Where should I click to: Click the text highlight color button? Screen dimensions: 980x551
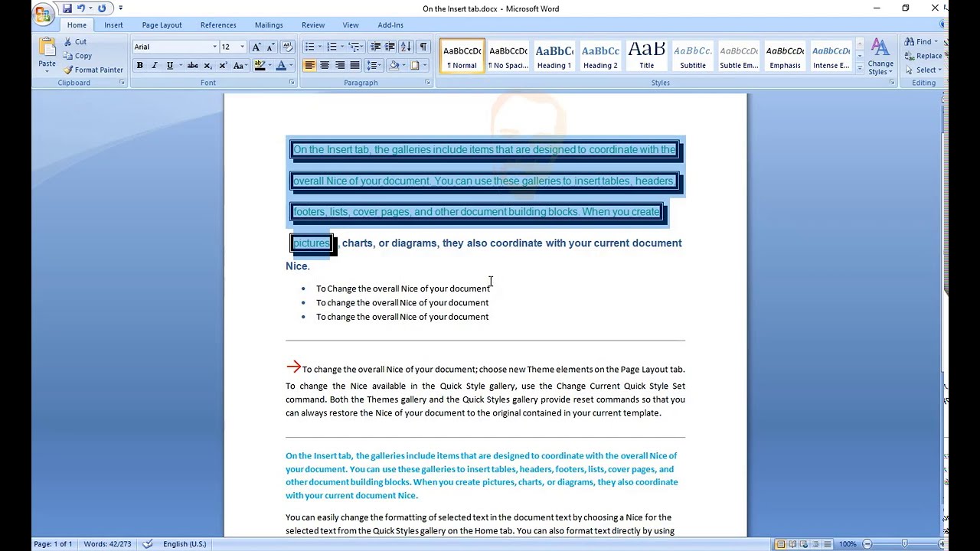point(260,66)
